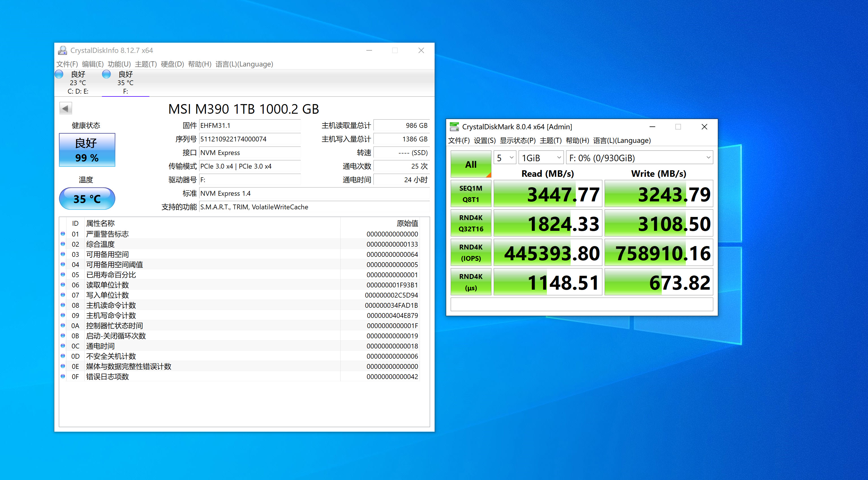Start the SEQ1M Q8T1 benchmark test
The width and height of the screenshot is (868, 480).
(471, 194)
